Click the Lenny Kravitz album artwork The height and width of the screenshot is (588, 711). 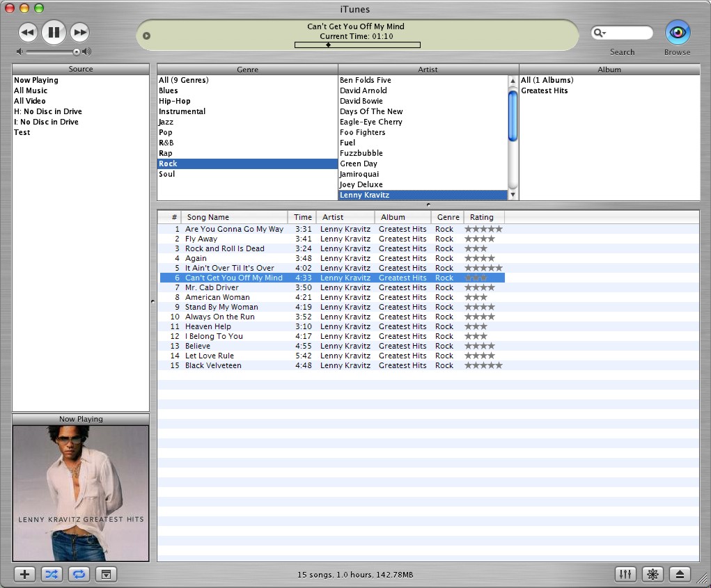click(x=81, y=493)
